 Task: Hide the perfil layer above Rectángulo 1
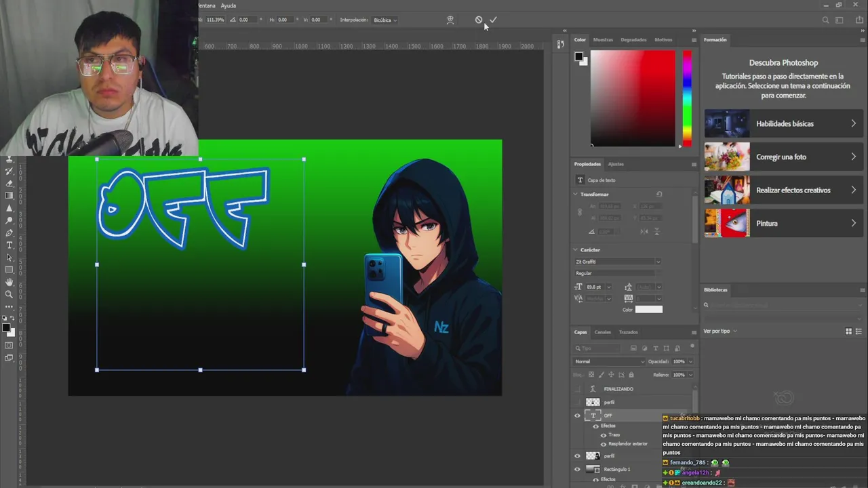577,456
